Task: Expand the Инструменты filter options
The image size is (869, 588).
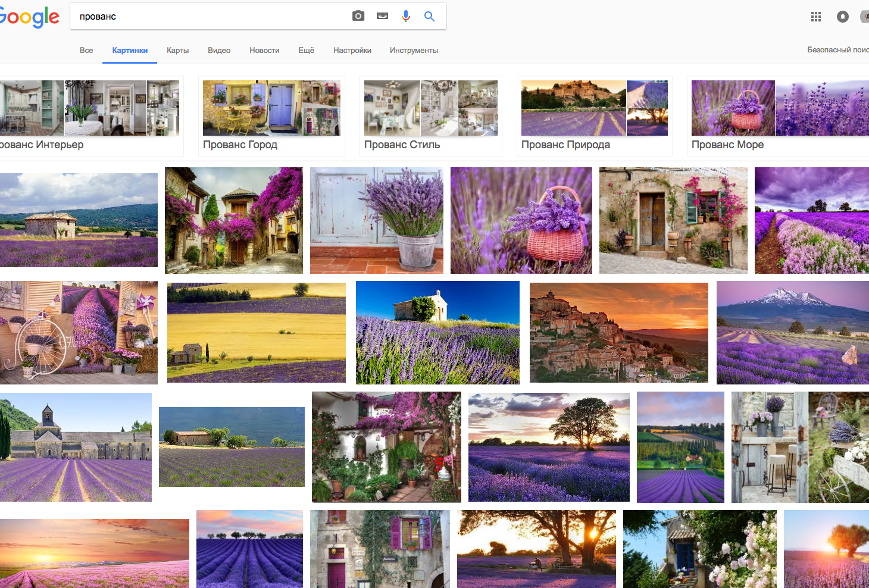Action: coord(414,51)
